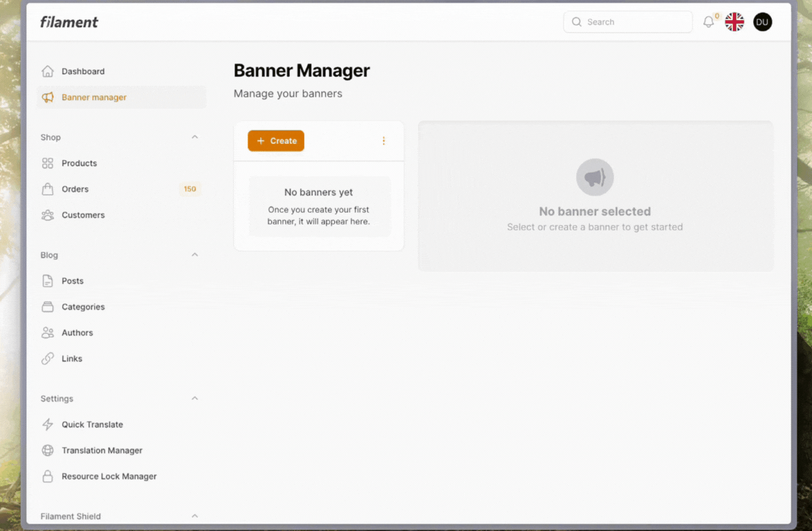The width and height of the screenshot is (812, 531).
Task: Click the Products grid icon
Action: (x=48, y=163)
